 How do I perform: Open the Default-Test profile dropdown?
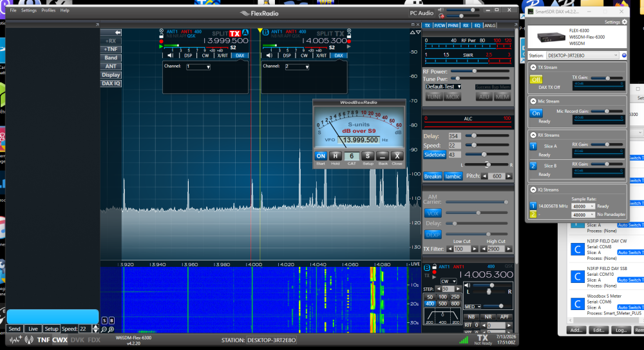point(443,87)
